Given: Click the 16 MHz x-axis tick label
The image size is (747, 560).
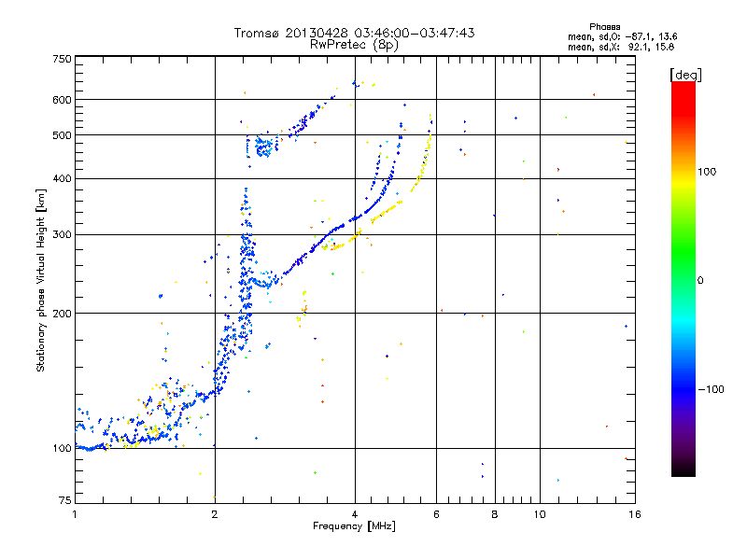Looking at the screenshot, I should 633,515.
